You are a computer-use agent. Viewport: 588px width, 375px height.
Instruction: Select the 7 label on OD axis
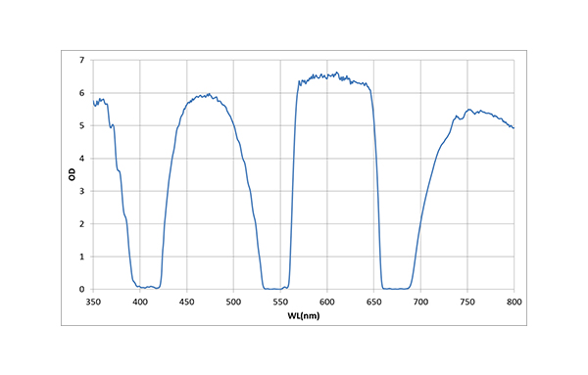pos(82,60)
